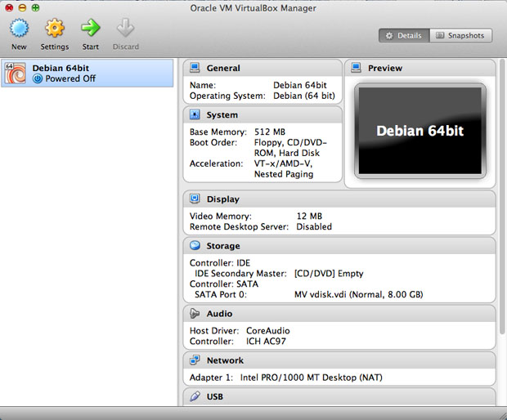Click IDE Secondary Master [CD/DVD] Empty

(329, 274)
